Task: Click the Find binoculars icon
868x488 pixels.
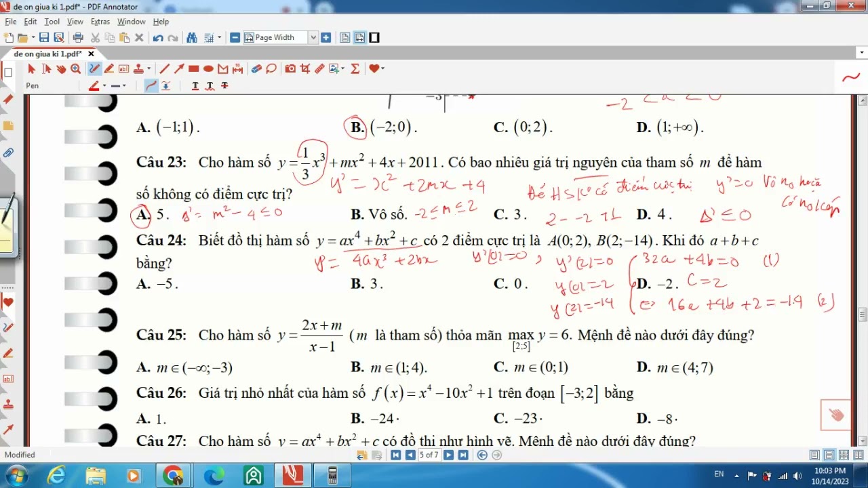Action: [x=192, y=38]
